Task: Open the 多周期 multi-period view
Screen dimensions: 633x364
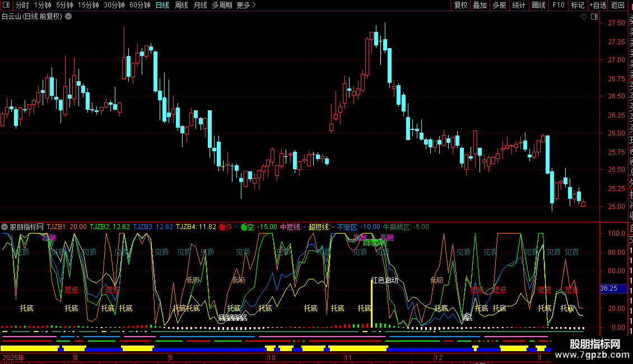Action: coord(222,5)
